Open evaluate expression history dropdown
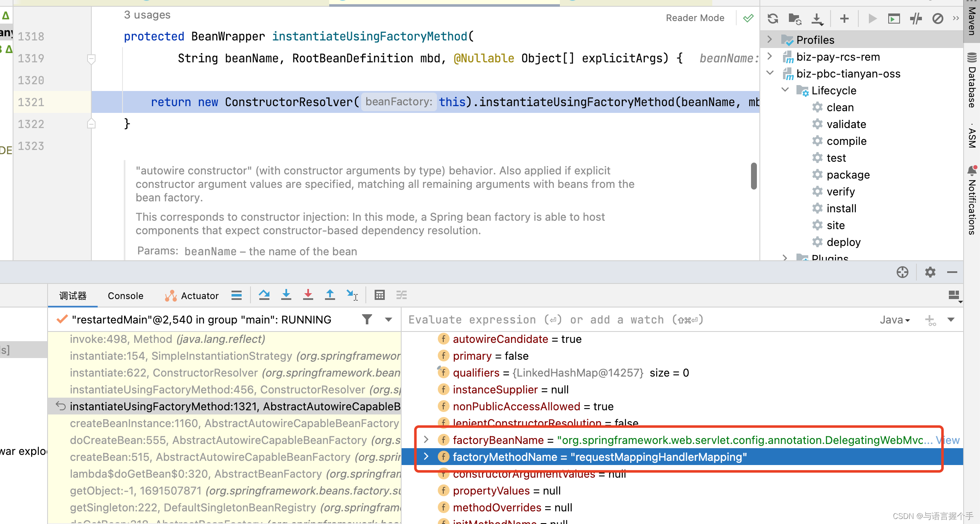This screenshot has width=980, height=524. pos(951,320)
